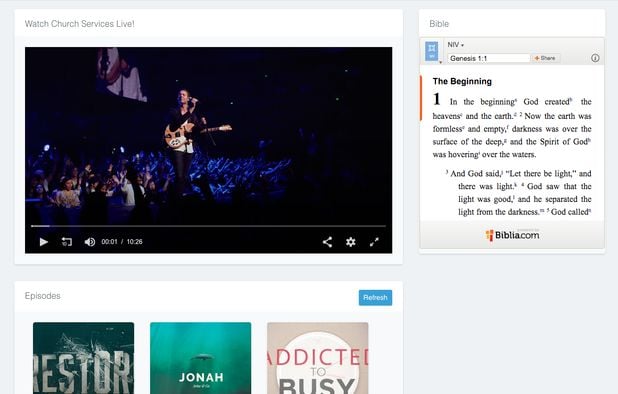Click the 'Watch Church Services Live!' title
Viewport: 618px width, 394px height.
click(x=80, y=24)
